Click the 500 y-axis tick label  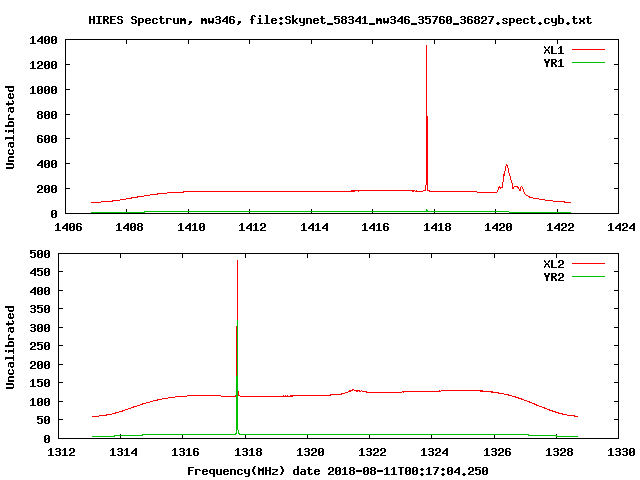point(40,254)
